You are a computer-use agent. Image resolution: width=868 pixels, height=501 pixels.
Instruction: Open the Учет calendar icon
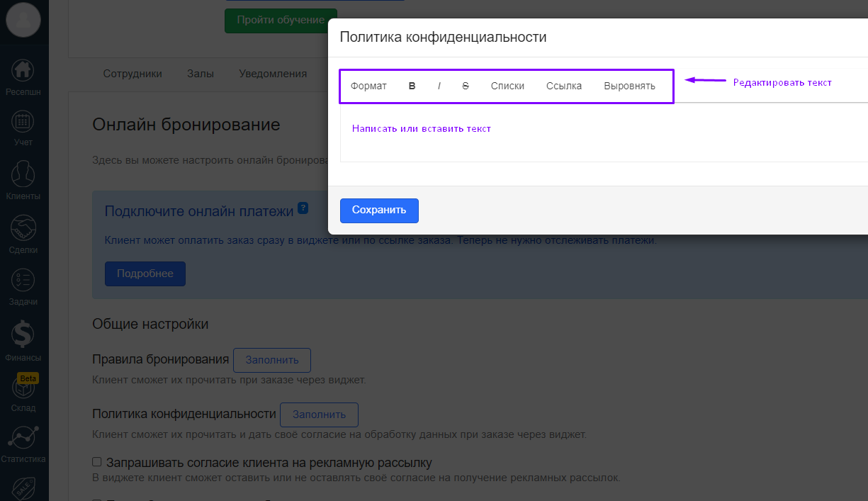tap(23, 122)
